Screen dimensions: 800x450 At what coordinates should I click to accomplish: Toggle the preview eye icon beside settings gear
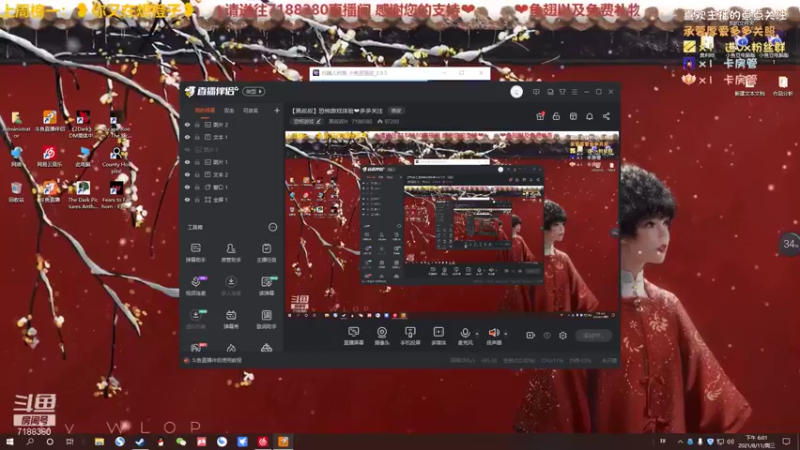click(547, 336)
